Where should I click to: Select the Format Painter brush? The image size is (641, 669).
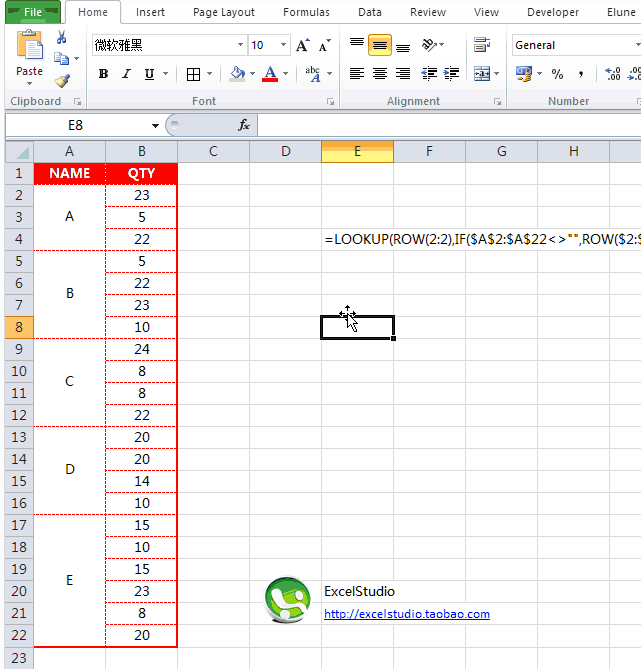pyautogui.click(x=62, y=81)
